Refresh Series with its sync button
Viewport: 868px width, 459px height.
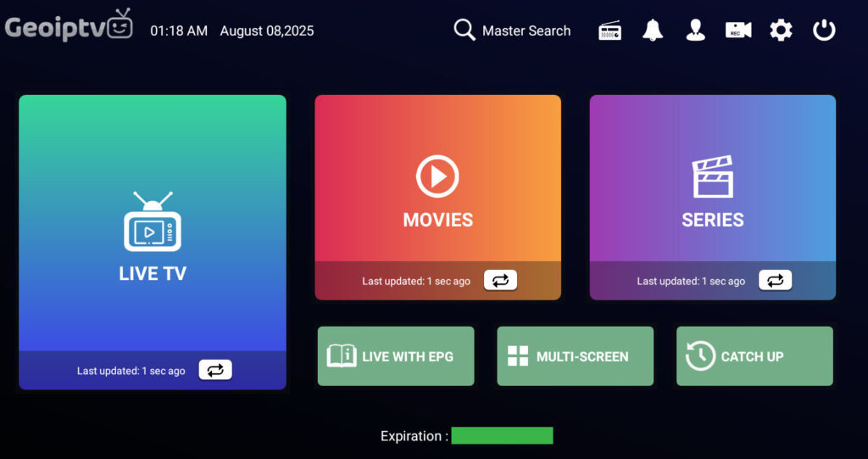[x=775, y=281]
